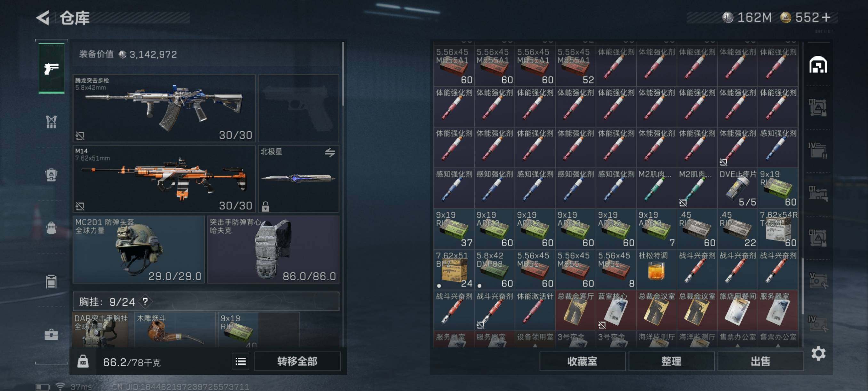This screenshot has width=868, height=391.
Task: Swap the 北极星 melee weapon arrows
Action: pos(330,153)
